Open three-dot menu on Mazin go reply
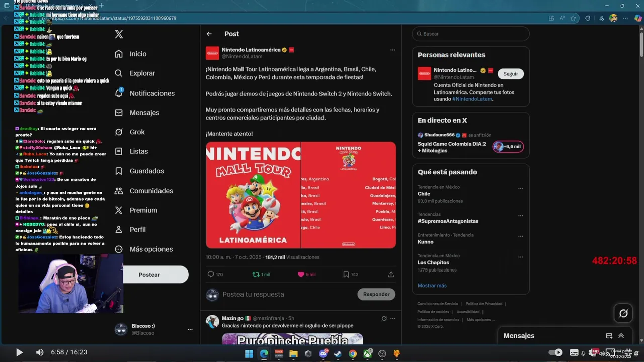Image resolution: width=644 pixels, height=362 pixels. tap(393, 318)
